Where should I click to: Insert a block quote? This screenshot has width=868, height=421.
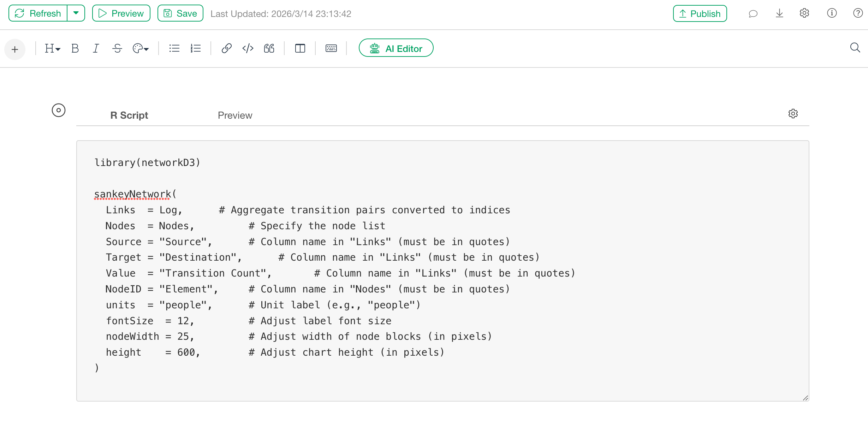(x=269, y=48)
